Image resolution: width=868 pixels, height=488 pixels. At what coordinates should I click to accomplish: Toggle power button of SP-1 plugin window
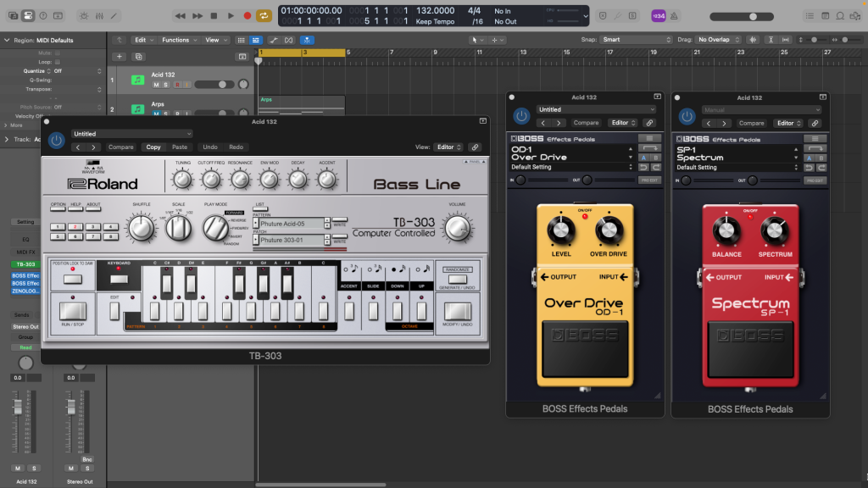[687, 117]
